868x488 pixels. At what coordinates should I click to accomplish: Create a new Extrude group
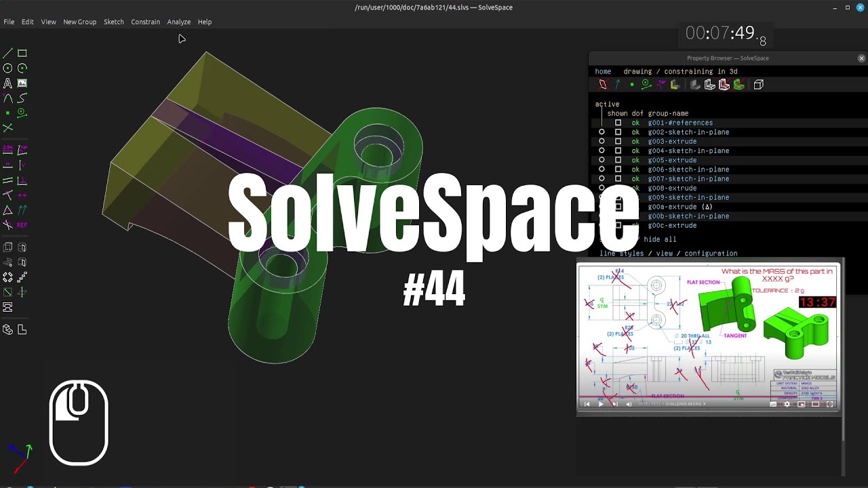point(7,247)
